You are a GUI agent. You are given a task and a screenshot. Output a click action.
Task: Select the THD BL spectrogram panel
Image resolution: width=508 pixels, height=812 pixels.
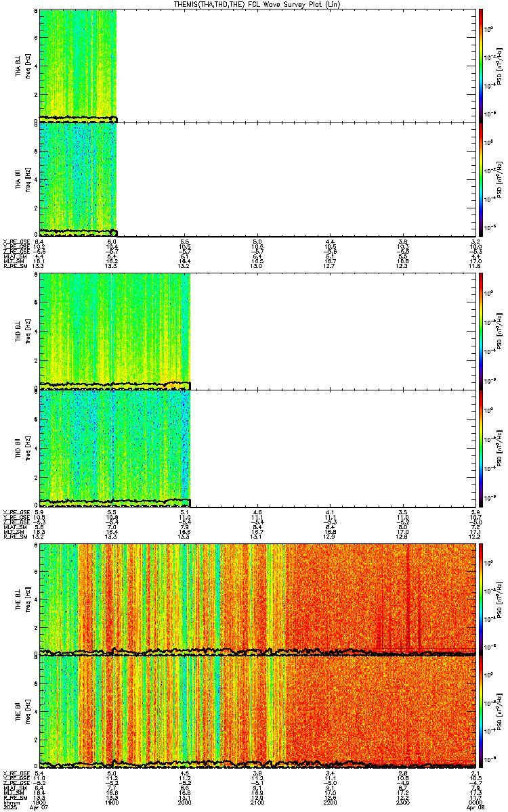[257, 331]
